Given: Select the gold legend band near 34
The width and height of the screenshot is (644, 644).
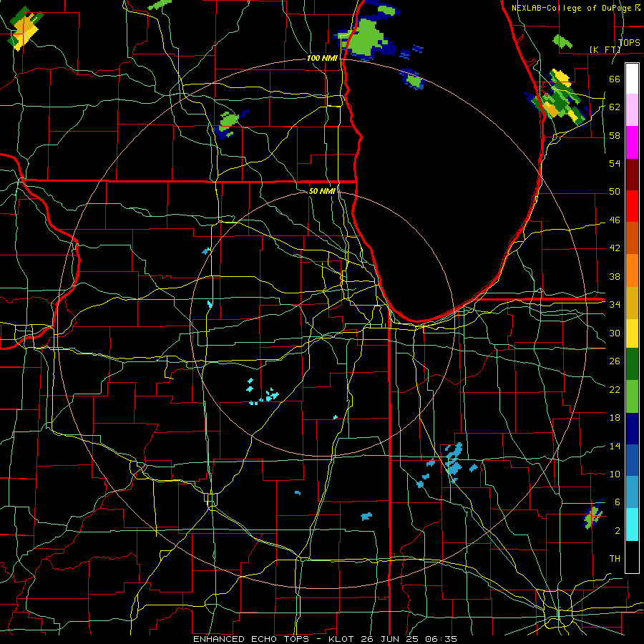Looking at the screenshot, I should [x=632, y=303].
